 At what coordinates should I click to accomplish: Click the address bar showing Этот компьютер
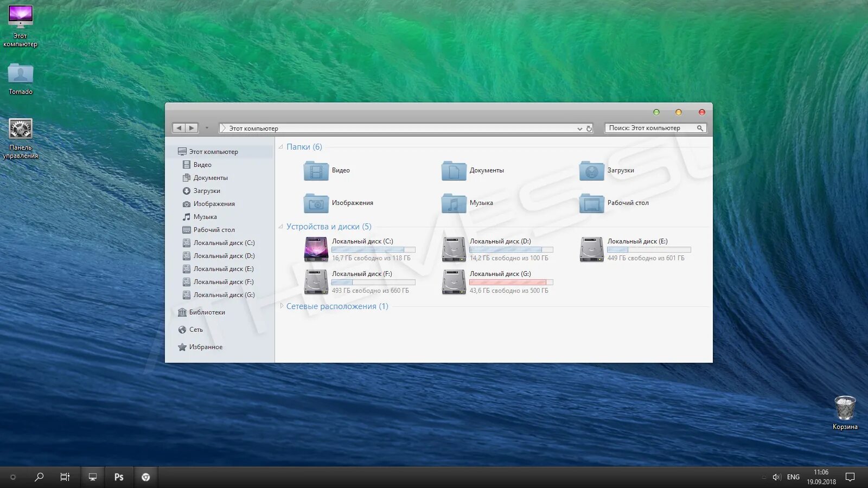coord(406,129)
